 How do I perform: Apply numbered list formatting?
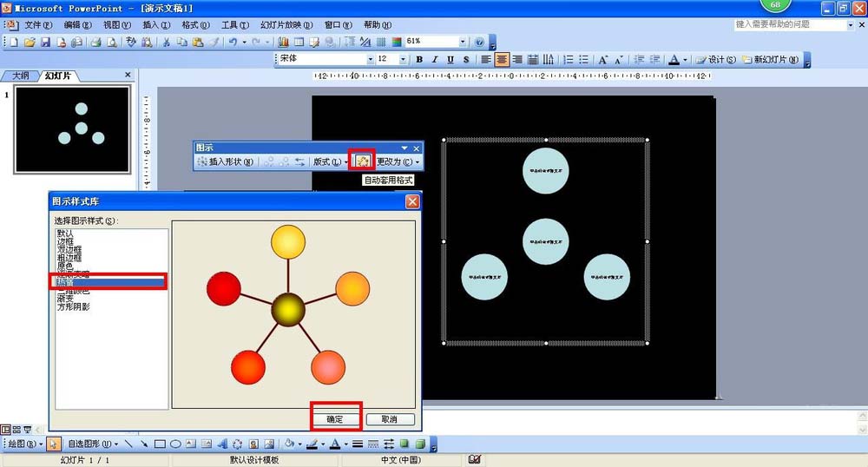click(568, 59)
